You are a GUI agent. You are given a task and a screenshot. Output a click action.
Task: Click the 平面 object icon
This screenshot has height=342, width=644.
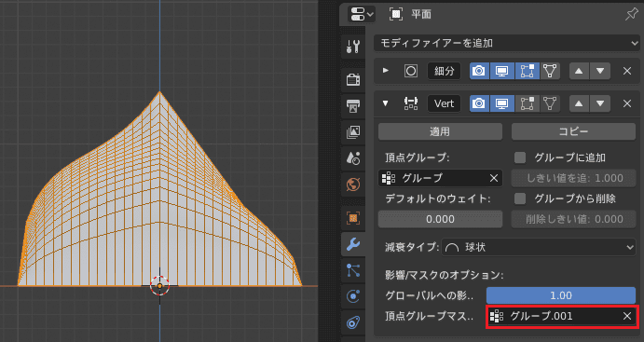[x=396, y=14]
